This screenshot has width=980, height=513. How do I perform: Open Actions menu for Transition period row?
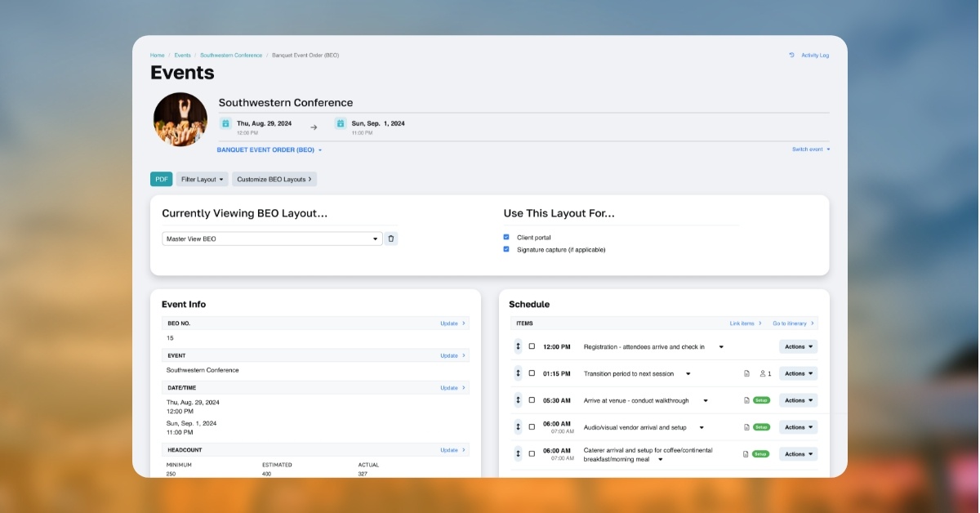(798, 373)
